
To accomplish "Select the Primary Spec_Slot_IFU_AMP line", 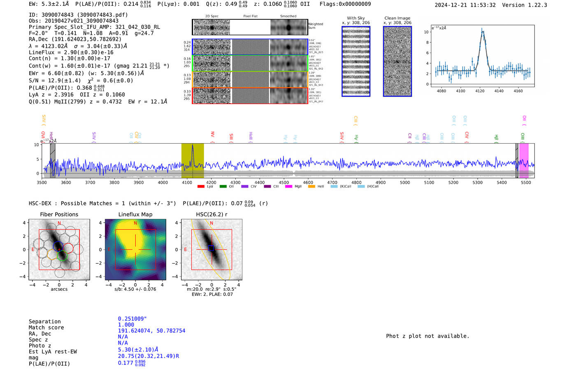I will [94, 27].
